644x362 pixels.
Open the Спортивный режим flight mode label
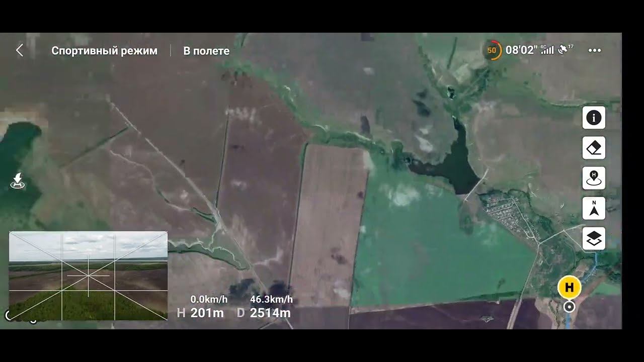pyautogui.click(x=105, y=51)
